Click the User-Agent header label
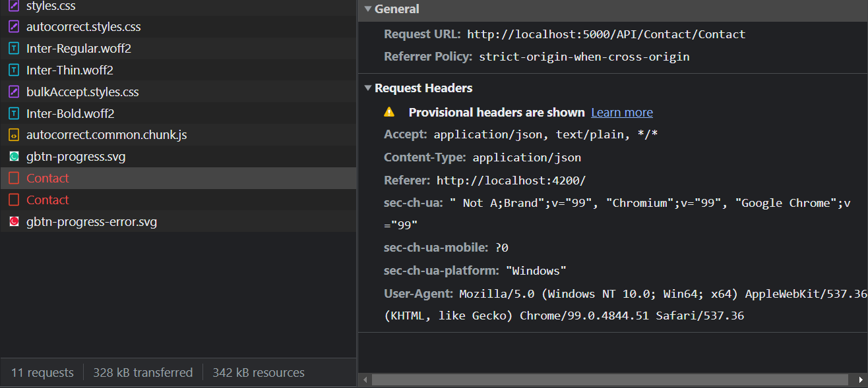The image size is (868, 388). [419, 293]
